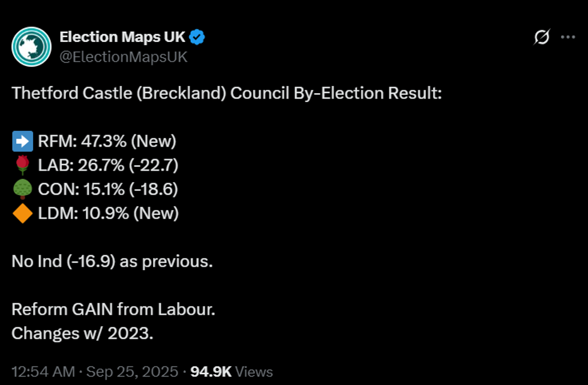Click the Thetford Castle by-election headline text
The image size is (588, 385).
pyautogui.click(x=226, y=94)
